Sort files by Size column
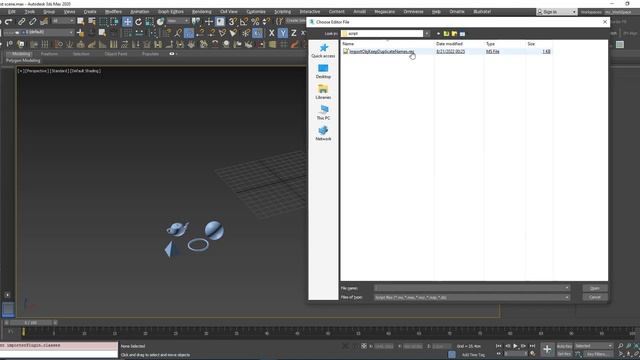The width and height of the screenshot is (640, 360). tap(531, 44)
